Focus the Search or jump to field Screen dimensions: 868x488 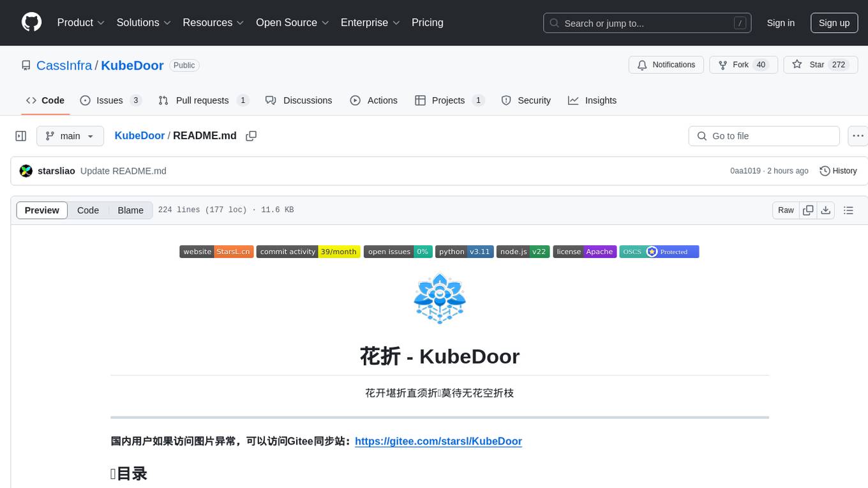[647, 23]
